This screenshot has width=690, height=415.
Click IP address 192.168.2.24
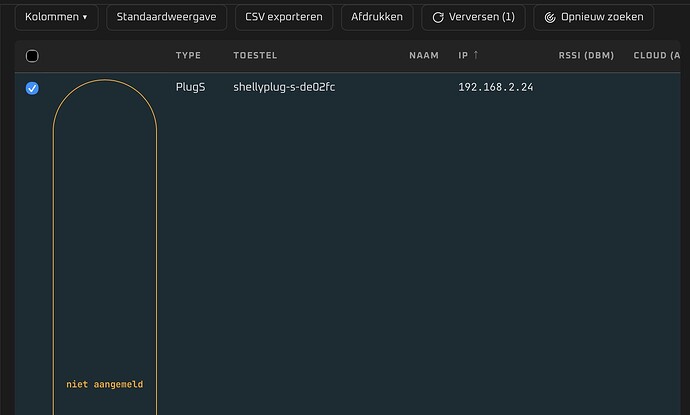[495, 87]
